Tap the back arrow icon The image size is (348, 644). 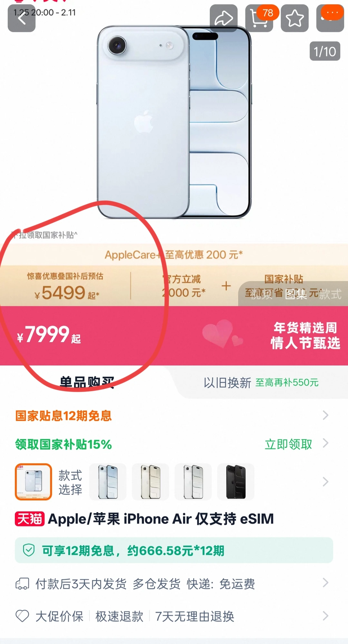tap(22, 18)
